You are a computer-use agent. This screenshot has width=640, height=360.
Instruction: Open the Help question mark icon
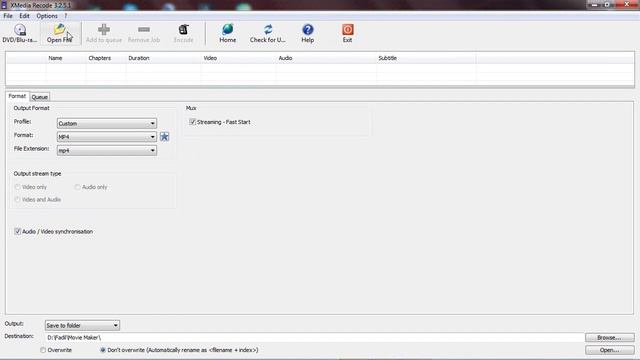coord(308,30)
